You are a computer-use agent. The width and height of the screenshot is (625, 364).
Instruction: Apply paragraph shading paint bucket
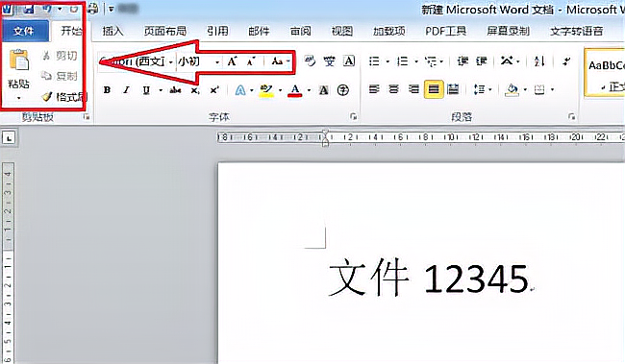[x=512, y=90]
